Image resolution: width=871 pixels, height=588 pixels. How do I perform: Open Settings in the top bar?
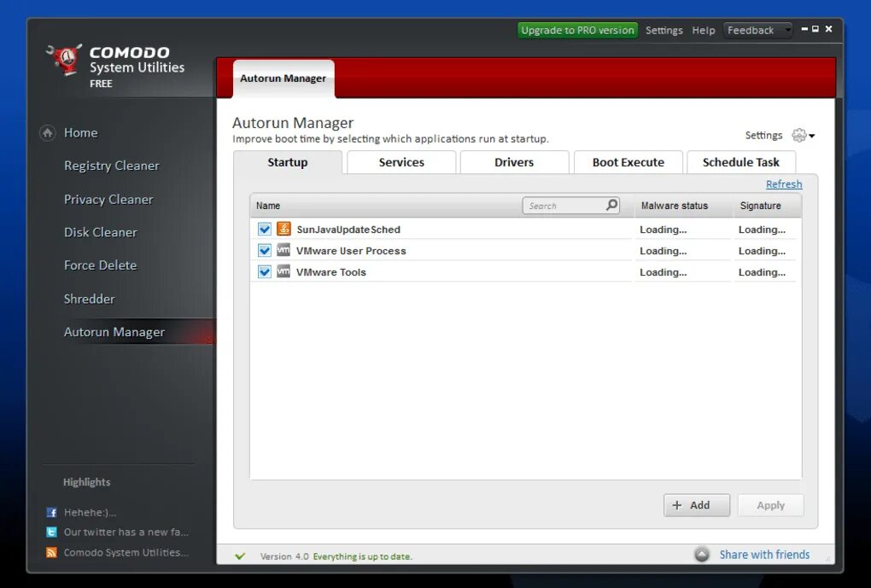(x=663, y=31)
